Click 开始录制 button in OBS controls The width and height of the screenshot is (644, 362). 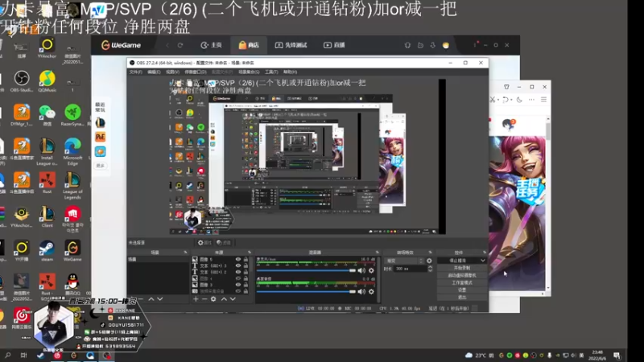462,268
